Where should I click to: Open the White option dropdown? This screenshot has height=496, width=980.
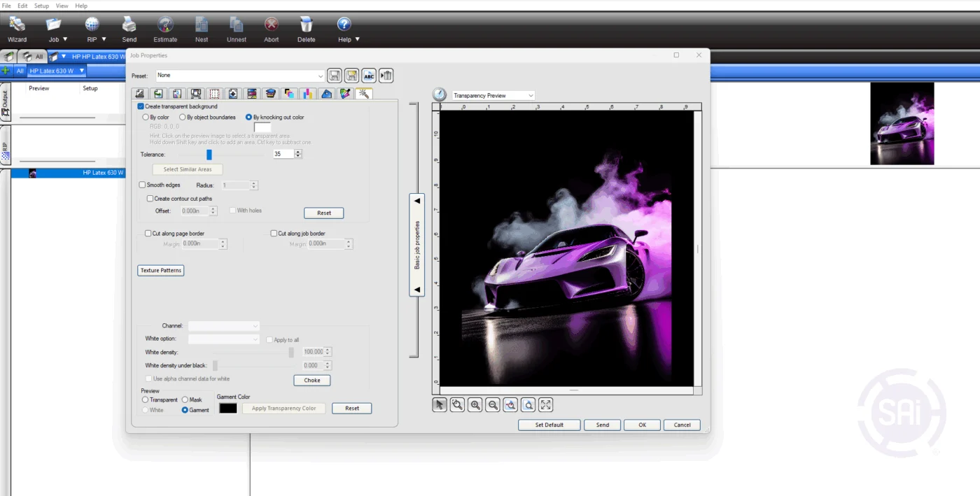(x=224, y=339)
